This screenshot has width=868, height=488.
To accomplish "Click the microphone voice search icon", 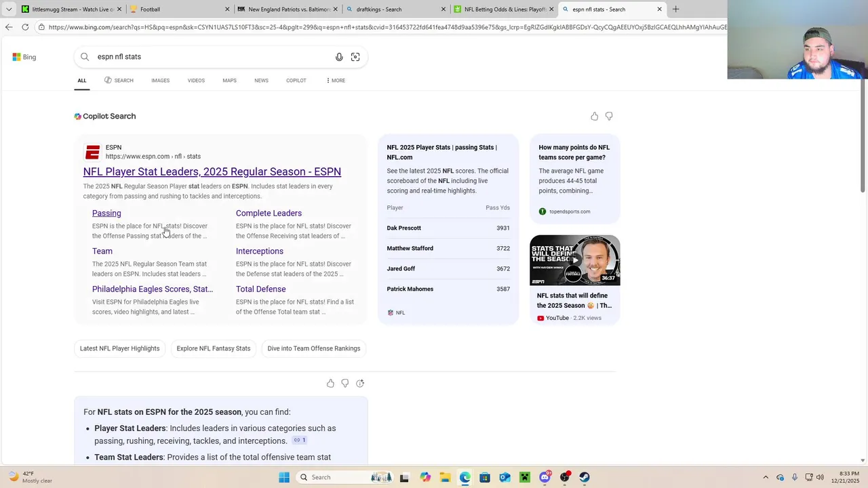I will [339, 57].
